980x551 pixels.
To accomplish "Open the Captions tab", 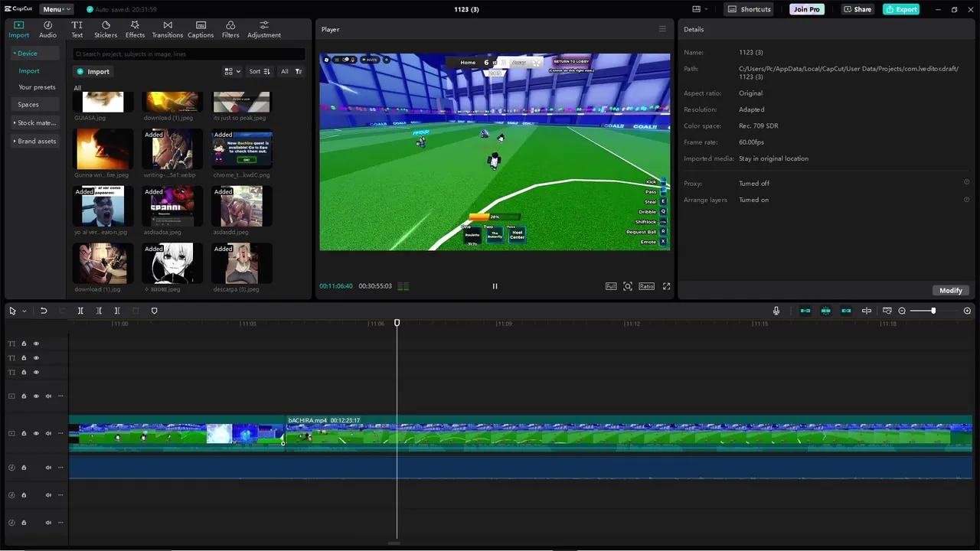I will point(201,29).
